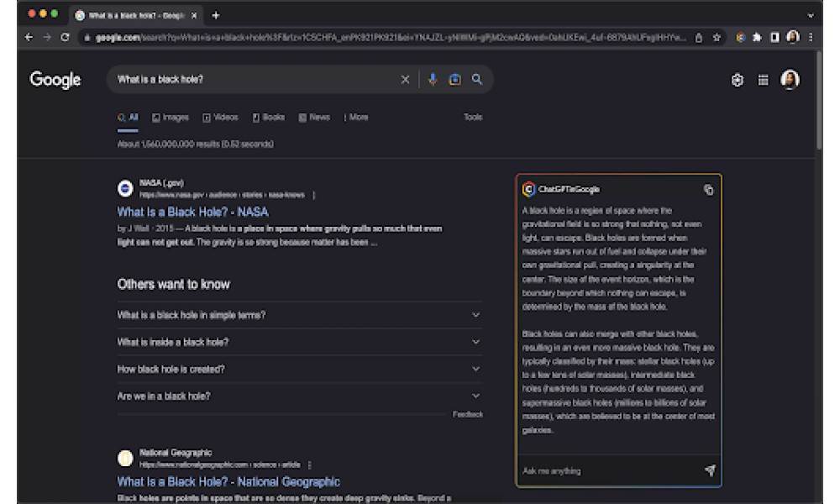
Task: Open the Google apps grid
Action: click(763, 80)
